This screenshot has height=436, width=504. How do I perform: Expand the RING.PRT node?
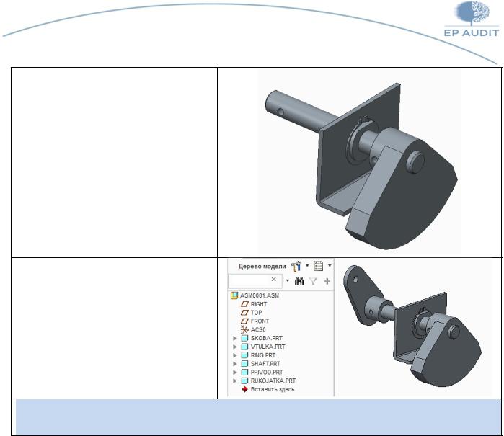235,355
